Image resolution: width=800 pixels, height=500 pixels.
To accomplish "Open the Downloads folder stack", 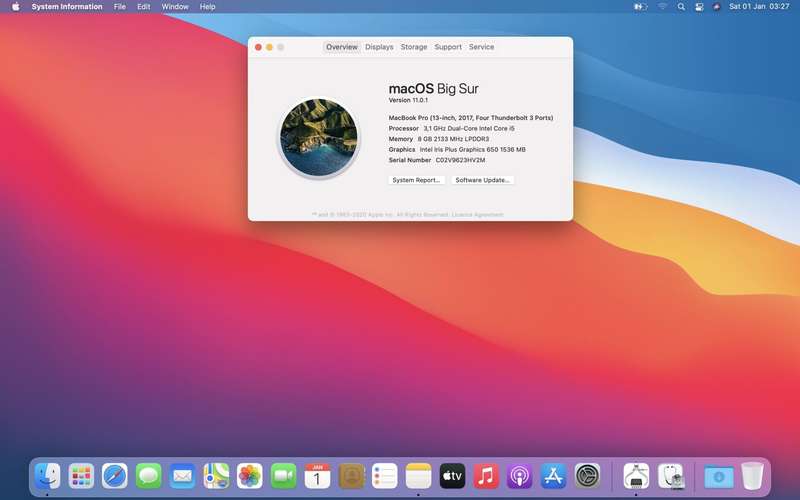I will coord(718,477).
